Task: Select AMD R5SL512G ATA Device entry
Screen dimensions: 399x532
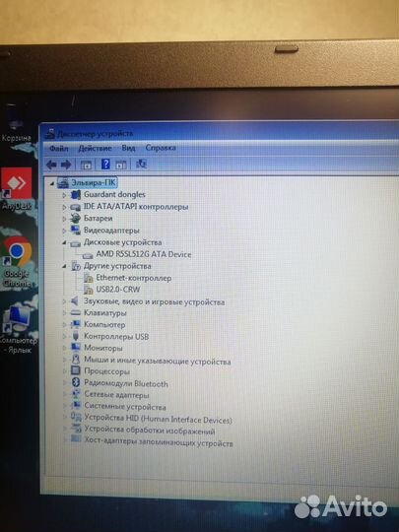Action: (144, 254)
